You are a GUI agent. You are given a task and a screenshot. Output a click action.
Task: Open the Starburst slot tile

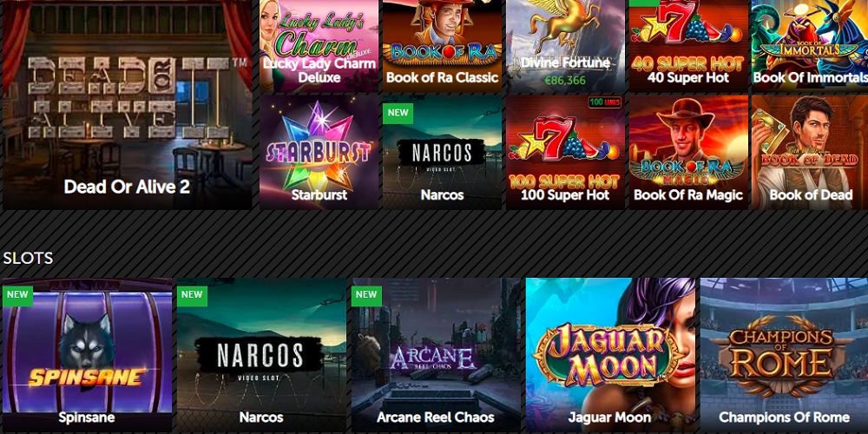(319, 152)
